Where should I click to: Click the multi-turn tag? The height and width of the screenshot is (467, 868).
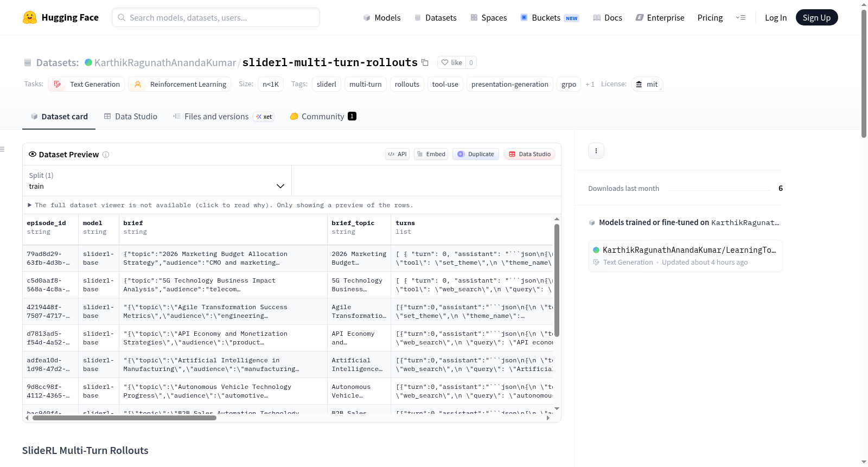[x=366, y=84]
